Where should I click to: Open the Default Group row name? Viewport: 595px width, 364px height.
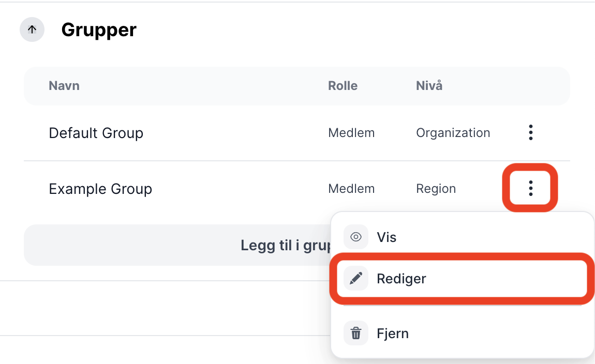pos(96,133)
